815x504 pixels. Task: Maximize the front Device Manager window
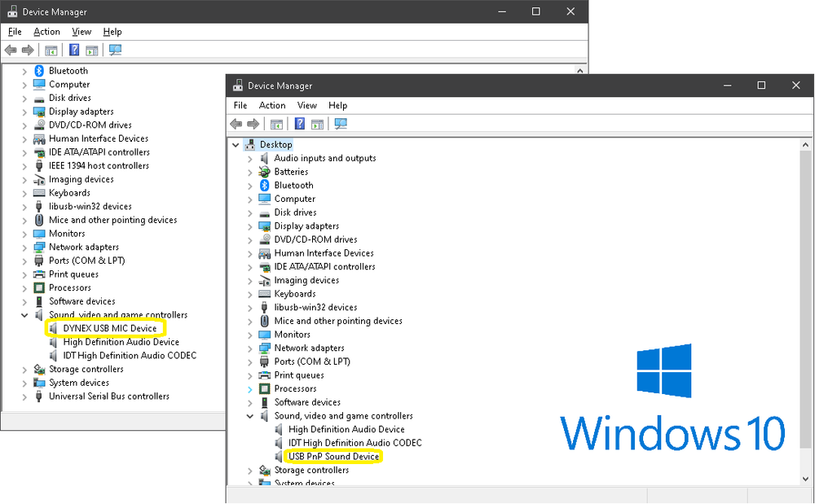[761, 85]
